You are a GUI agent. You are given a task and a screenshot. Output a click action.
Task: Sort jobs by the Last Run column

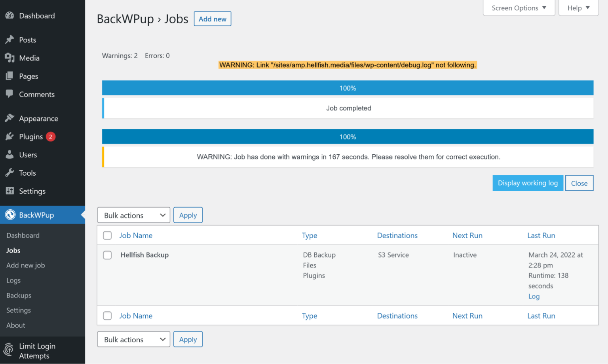tap(541, 235)
